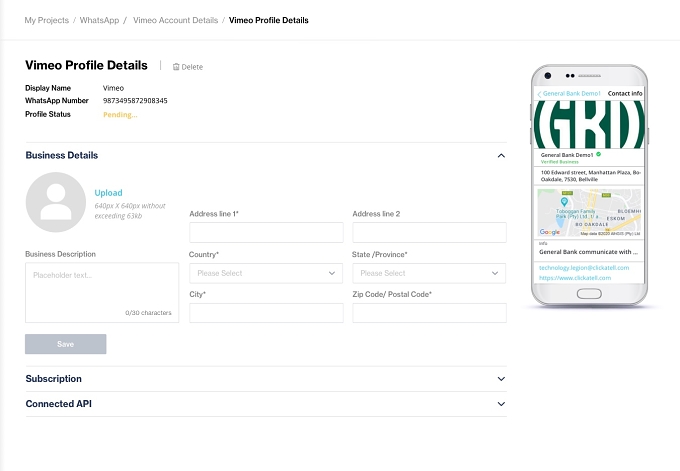Click the Vimeo display name value
The width and height of the screenshot is (680, 471).
click(x=114, y=88)
